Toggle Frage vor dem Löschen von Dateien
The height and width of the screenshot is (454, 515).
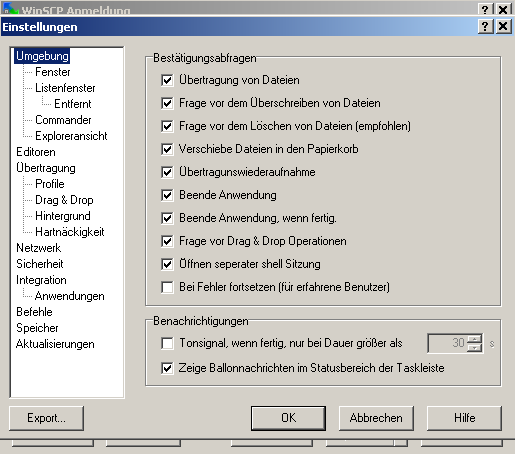(x=167, y=126)
